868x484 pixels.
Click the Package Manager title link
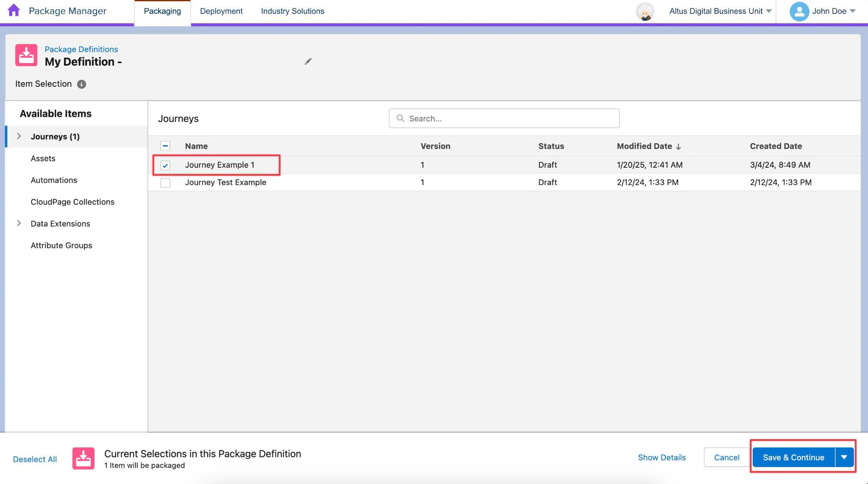(x=67, y=11)
